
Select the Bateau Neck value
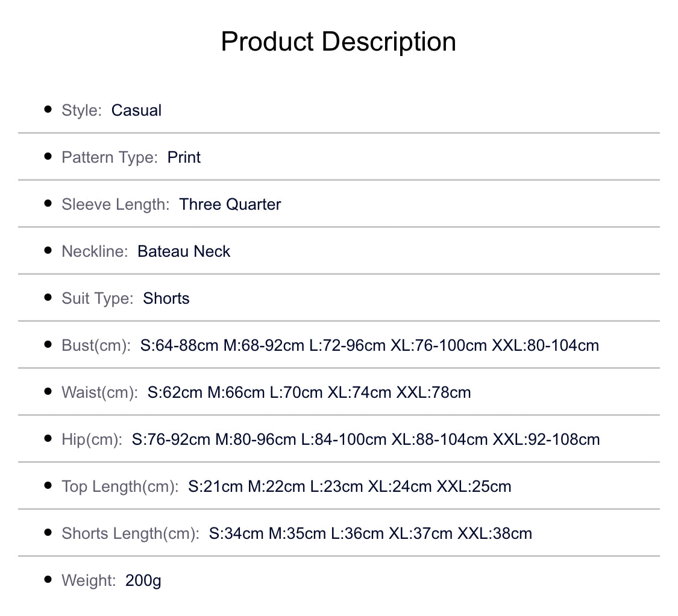[x=184, y=251]
